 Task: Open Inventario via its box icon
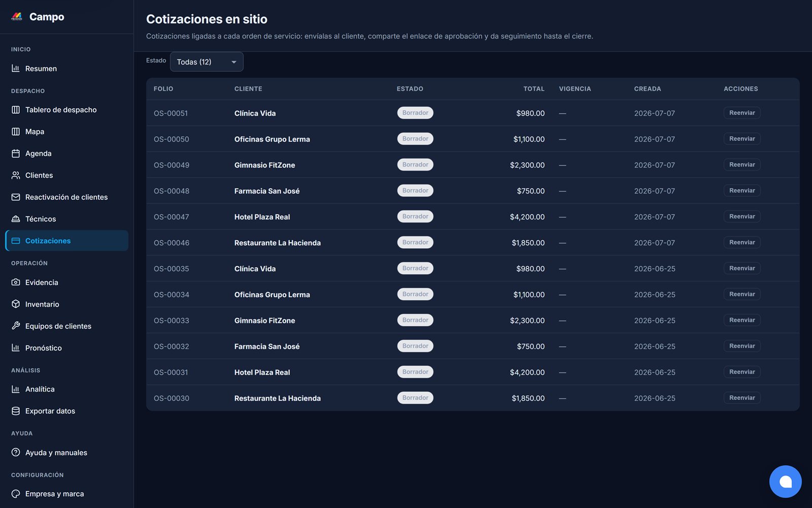[16, 304]
